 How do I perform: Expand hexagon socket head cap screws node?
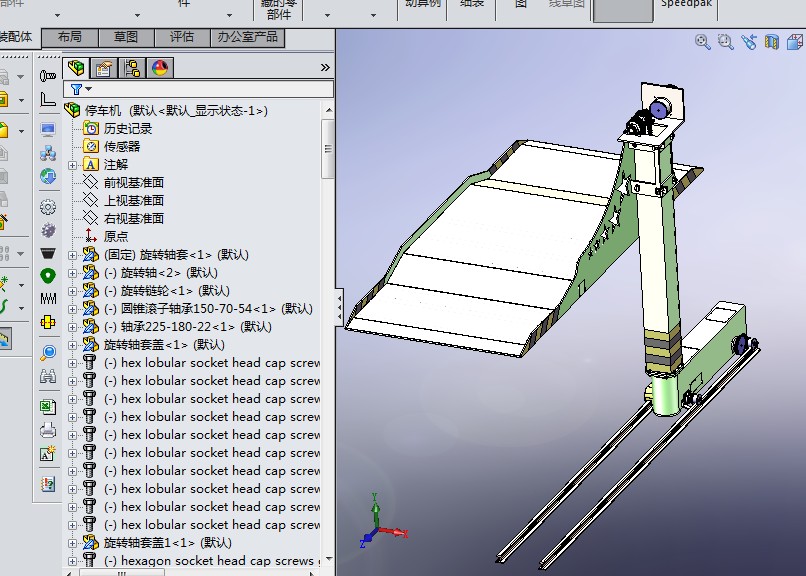[72, 561]
